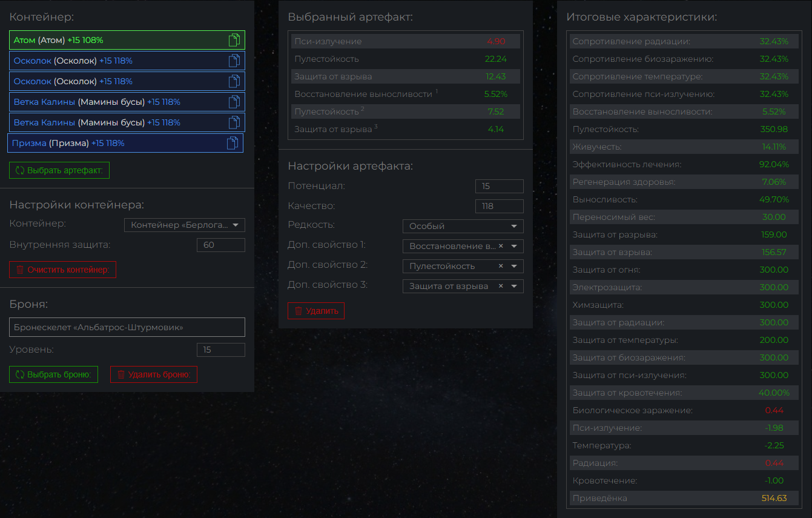Screen dimensions: 812x518
Task: Delete the selected artifact with Удалить
Action: [316, 311]
